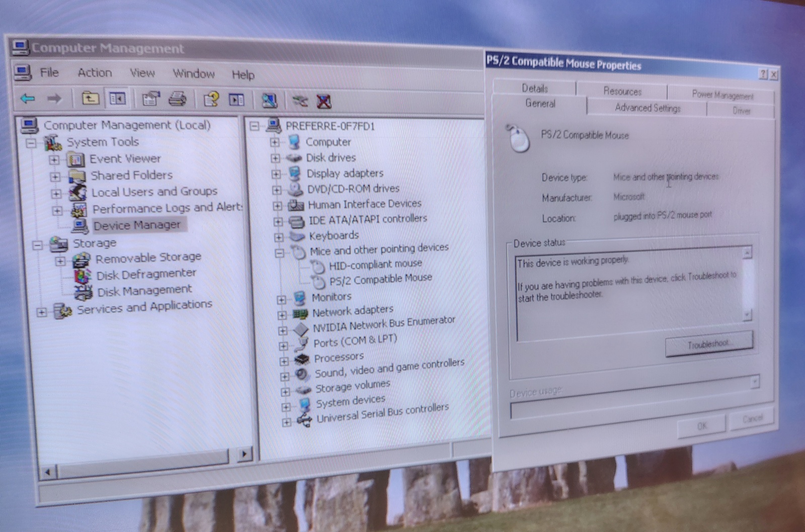The height and width of the screenshot is (532, 805).
Task: Click the Up one level folder icon
Action: click(90, 99)
